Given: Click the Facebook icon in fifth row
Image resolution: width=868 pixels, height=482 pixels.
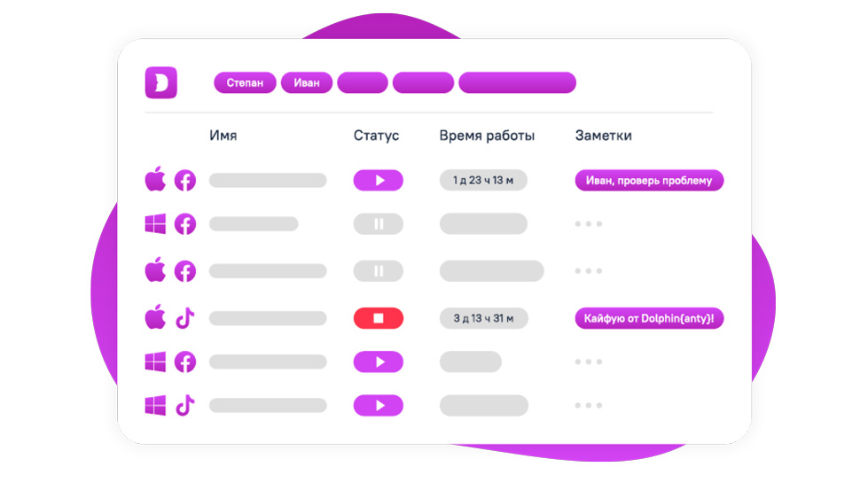Looking at the screenshot, I should click(x=185, y=361).
